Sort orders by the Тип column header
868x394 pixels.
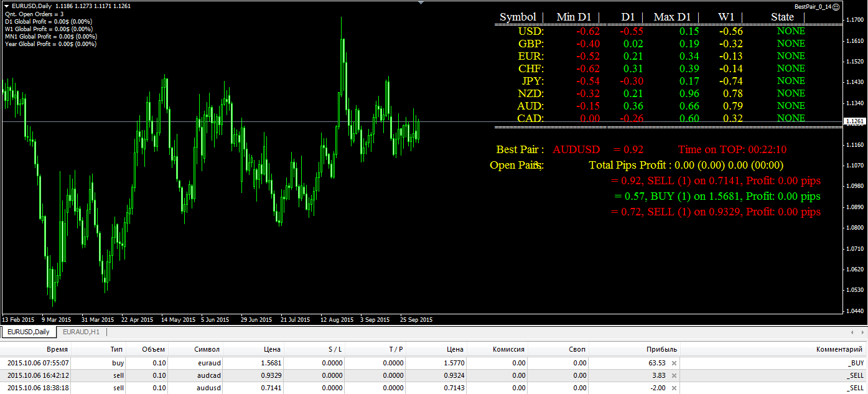117,349
